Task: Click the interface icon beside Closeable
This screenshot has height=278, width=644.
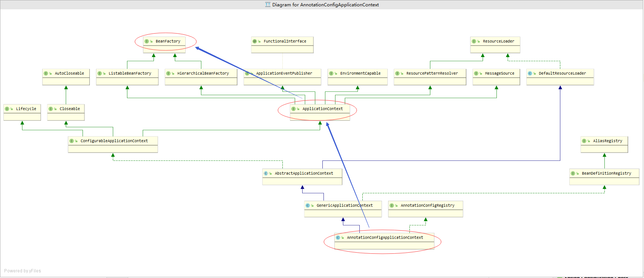Action: coord(51,109)
